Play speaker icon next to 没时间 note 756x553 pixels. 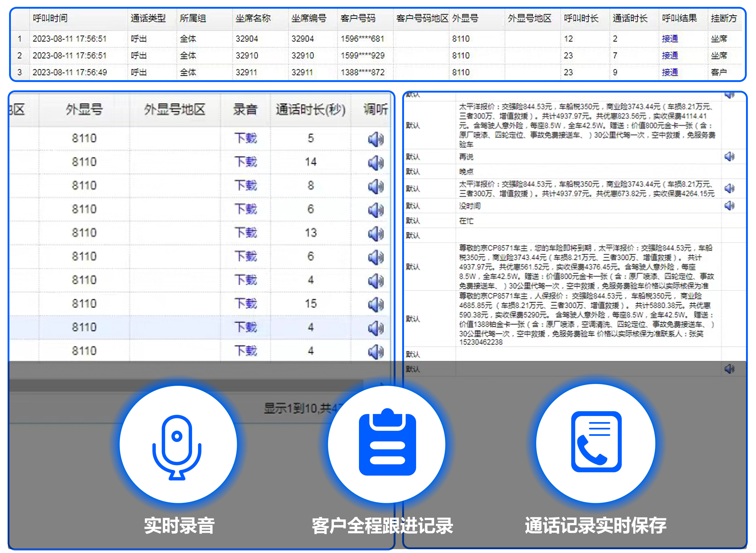(x=729, y=206)
